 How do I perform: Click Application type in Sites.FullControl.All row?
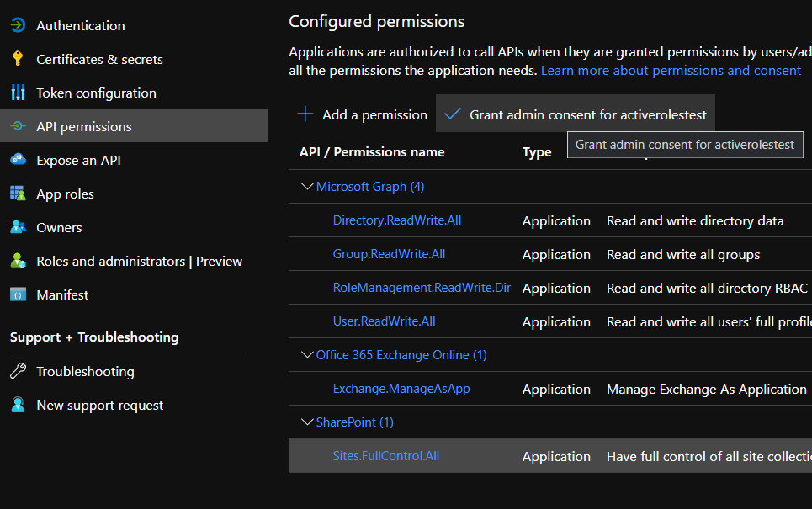click(x=556, y=457)
